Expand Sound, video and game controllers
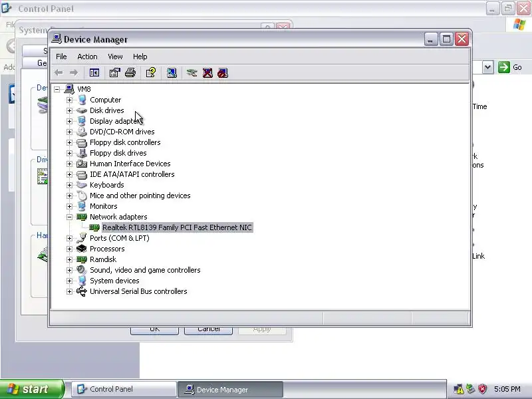The height and width of the screenshot is (399, 532). (70, 270)
